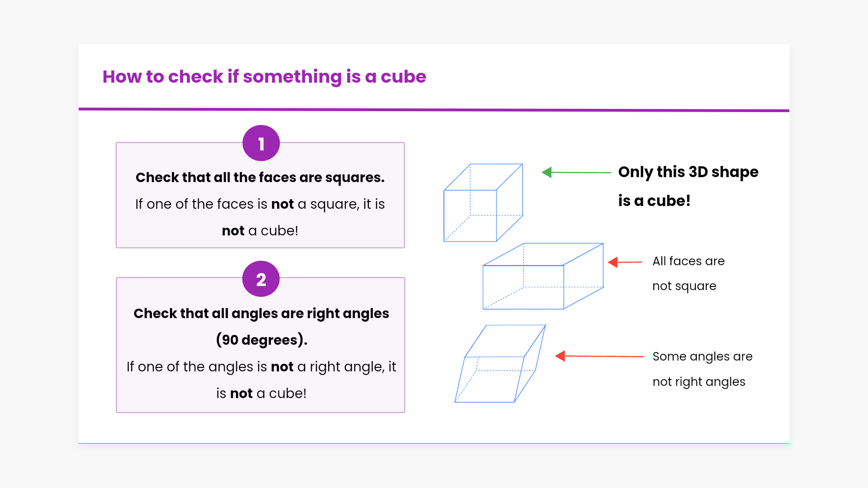Viewport: 868px width, 488px height.
Task: Select the slanted parallelepiped wireframe drawing
Action: coord(500,364)
